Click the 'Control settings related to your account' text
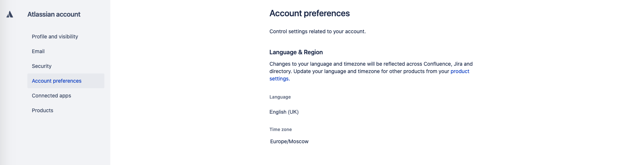Screen dimensions: 644x165 (x=318, y=31)
